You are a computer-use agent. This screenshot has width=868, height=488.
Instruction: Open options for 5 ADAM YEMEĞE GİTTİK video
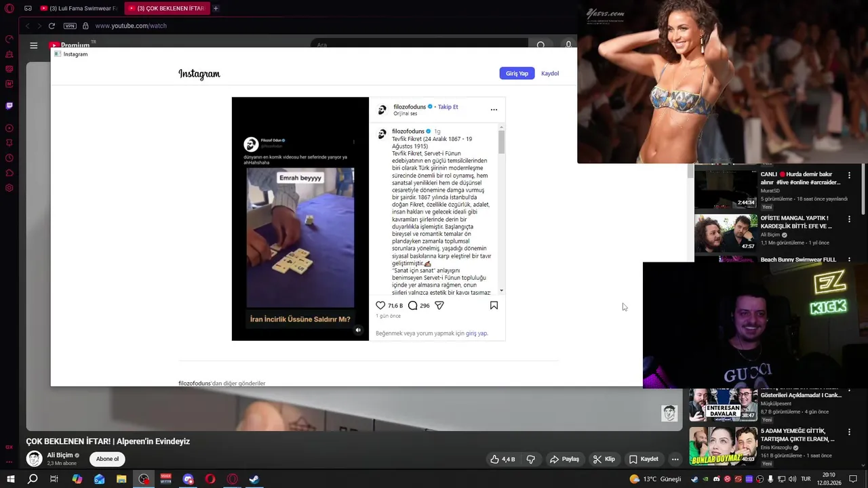tap(849, 432)
